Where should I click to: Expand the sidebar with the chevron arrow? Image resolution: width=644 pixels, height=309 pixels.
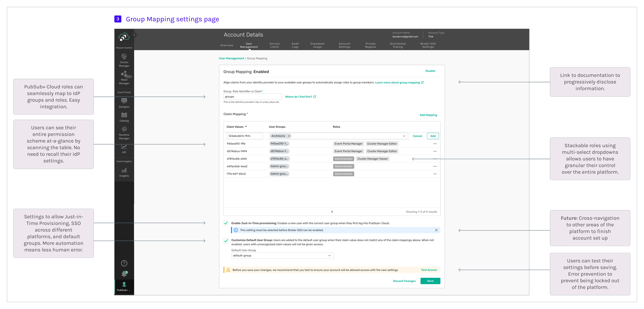tap(134, 35)
